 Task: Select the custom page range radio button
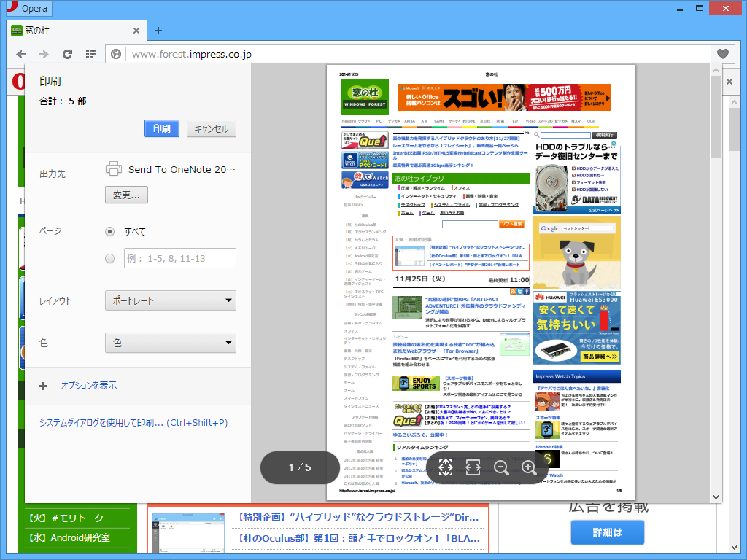click(110, 259)
